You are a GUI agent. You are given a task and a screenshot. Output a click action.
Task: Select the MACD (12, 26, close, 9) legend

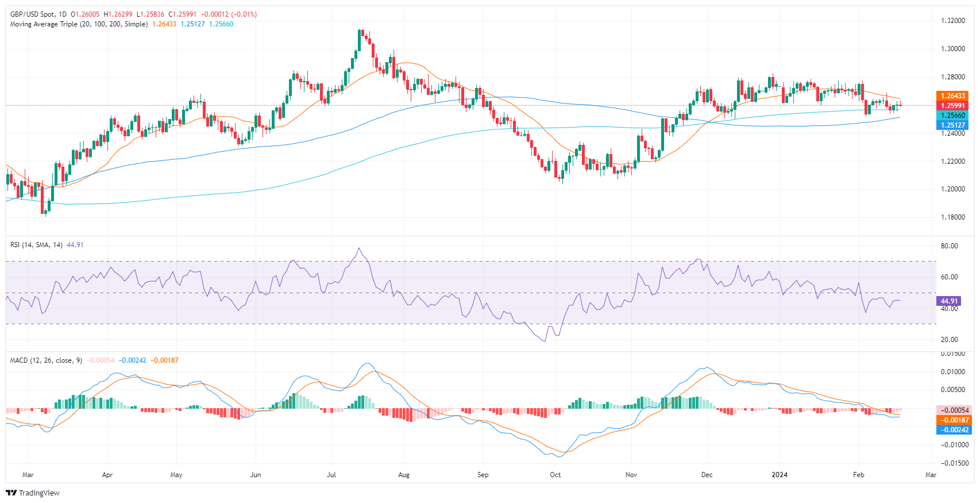click(46, 360)
